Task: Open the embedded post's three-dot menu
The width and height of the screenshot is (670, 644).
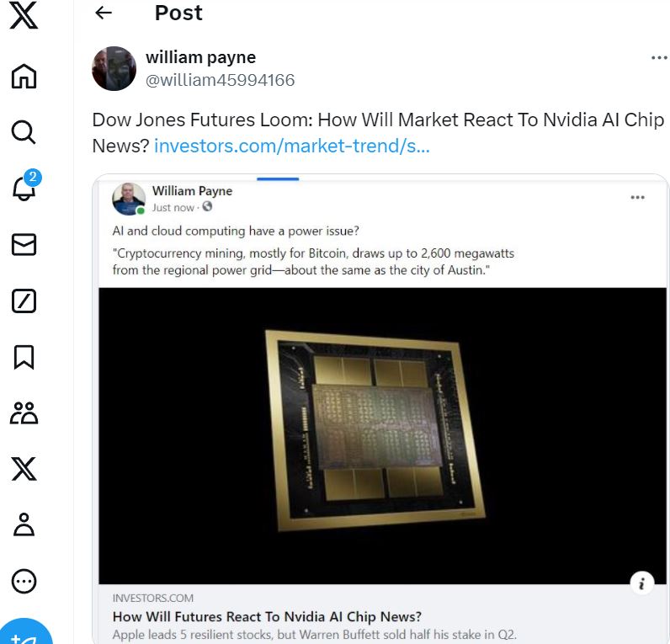Action: (x=637, y=197)
